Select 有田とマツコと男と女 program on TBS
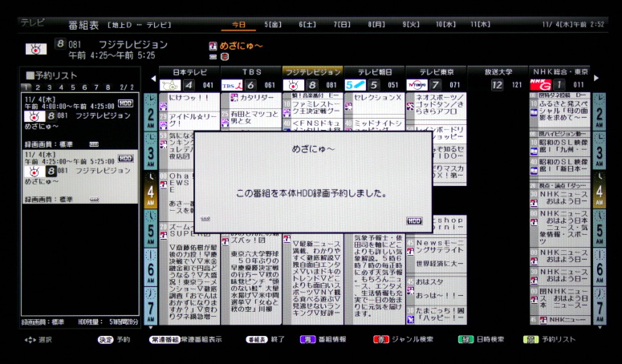622x364 pixels. (x=252, y=118)
